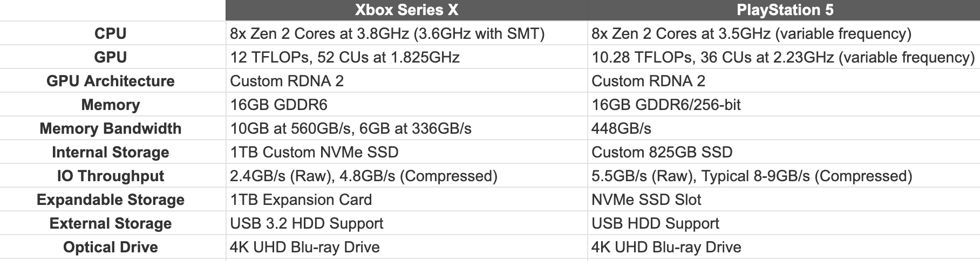Click the Xbox Series X column header

pos(406,10)
